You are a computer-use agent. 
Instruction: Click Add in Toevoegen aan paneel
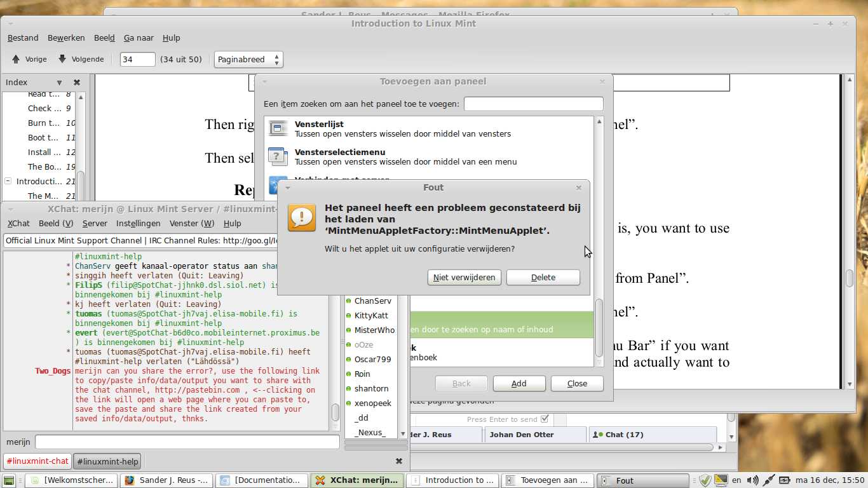(x=519, y=384)
